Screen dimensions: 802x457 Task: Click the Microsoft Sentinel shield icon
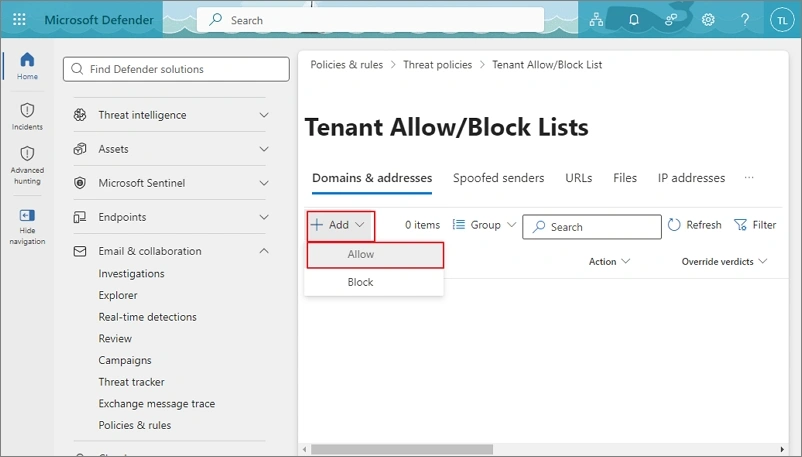80,183
